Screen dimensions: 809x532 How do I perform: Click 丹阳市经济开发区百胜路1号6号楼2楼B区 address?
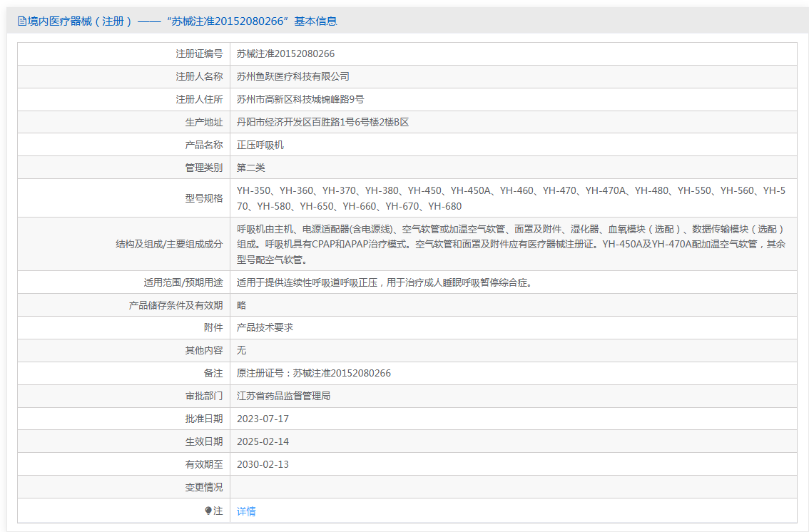pos(322,122)
